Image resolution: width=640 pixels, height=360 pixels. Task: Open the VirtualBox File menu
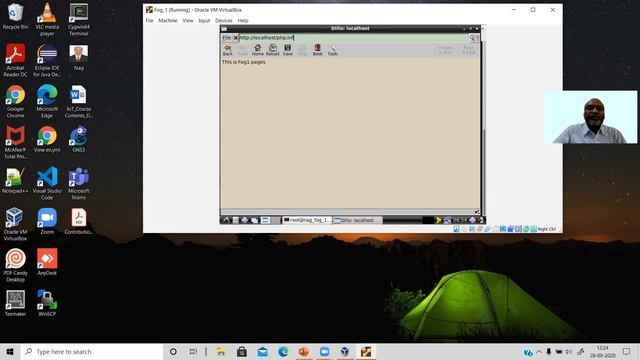149,20
